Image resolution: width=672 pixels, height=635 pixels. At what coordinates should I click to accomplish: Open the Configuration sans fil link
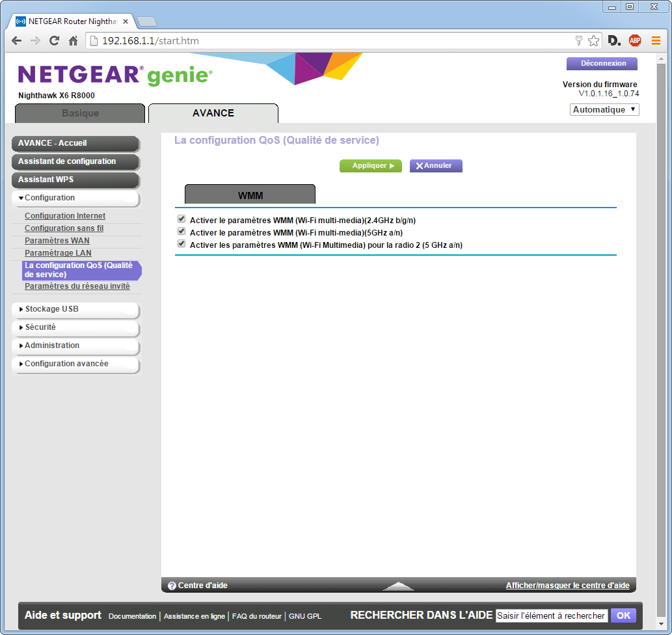pyautogui.click(x=64, y=228)
